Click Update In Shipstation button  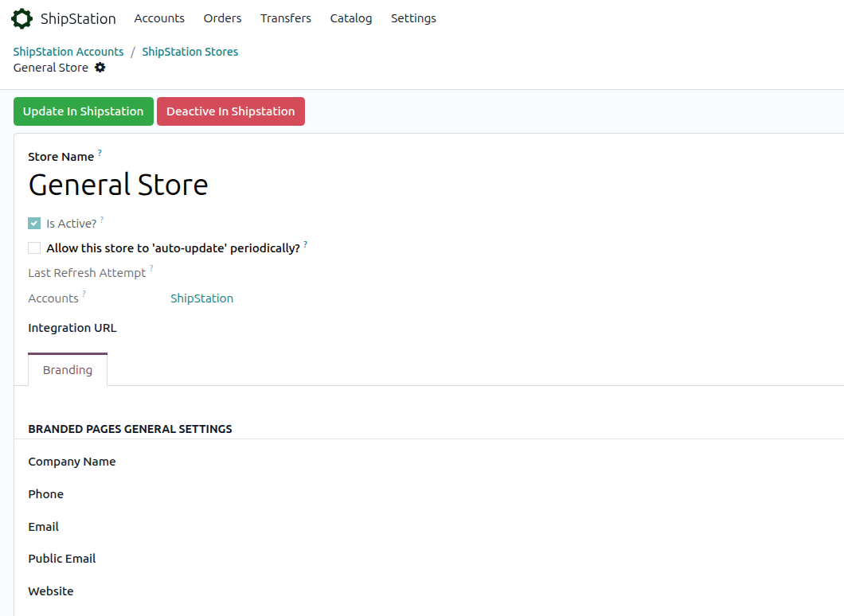coord(84,111)
